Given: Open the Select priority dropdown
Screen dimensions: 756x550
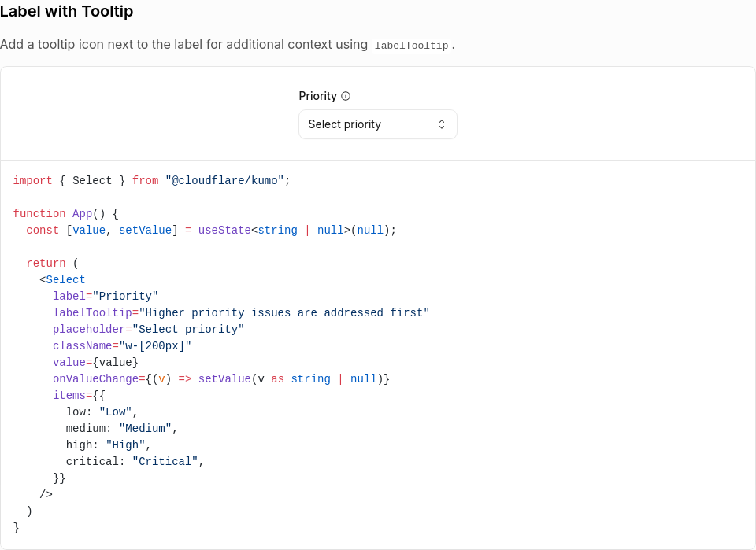Looking at the screenshot, I should [x=378, y=124].
